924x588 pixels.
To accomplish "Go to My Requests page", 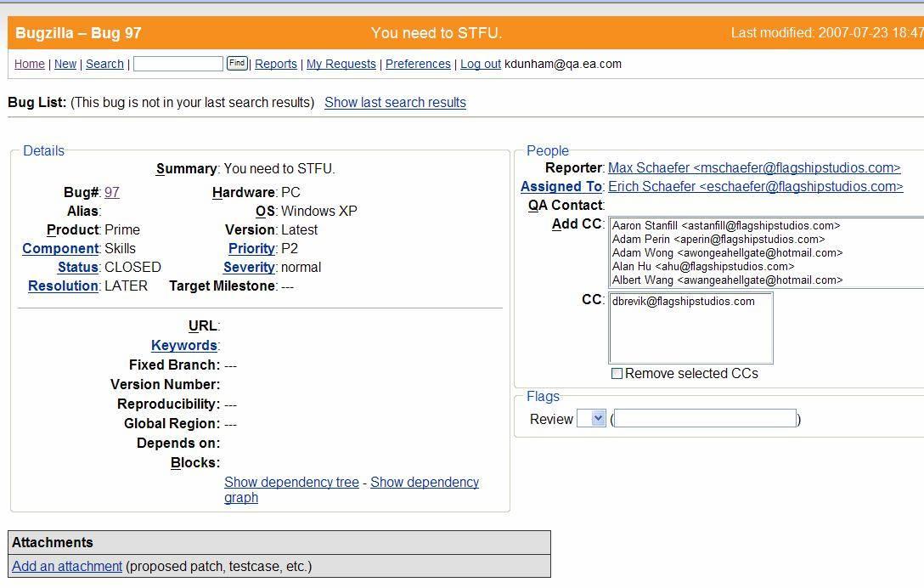I will tap(341, 64).
